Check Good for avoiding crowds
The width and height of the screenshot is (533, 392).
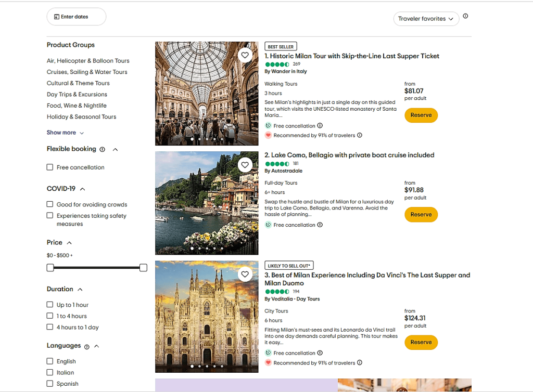tap(49, 204)
